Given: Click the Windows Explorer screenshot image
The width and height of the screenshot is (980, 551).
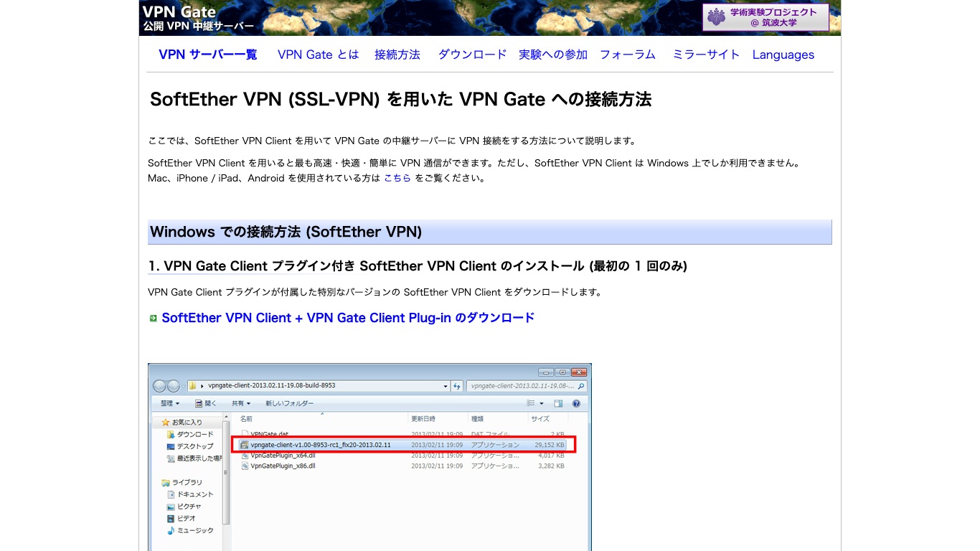Looking at the screenshot, I should pyautogui.click(x=369, y=457).
